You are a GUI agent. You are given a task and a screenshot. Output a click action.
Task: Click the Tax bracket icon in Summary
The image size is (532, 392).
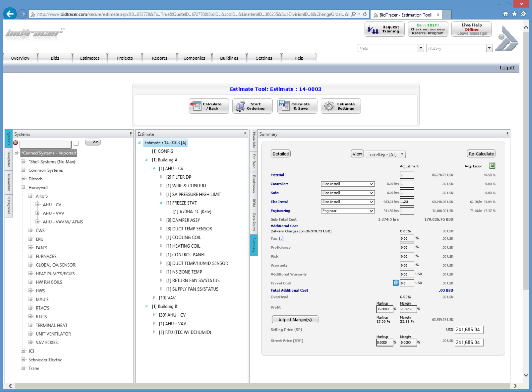click(x=281, y=239)
